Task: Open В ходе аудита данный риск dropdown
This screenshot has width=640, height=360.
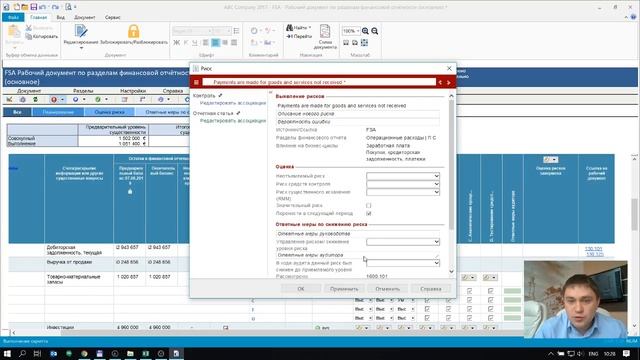Action: click(403, 263)
